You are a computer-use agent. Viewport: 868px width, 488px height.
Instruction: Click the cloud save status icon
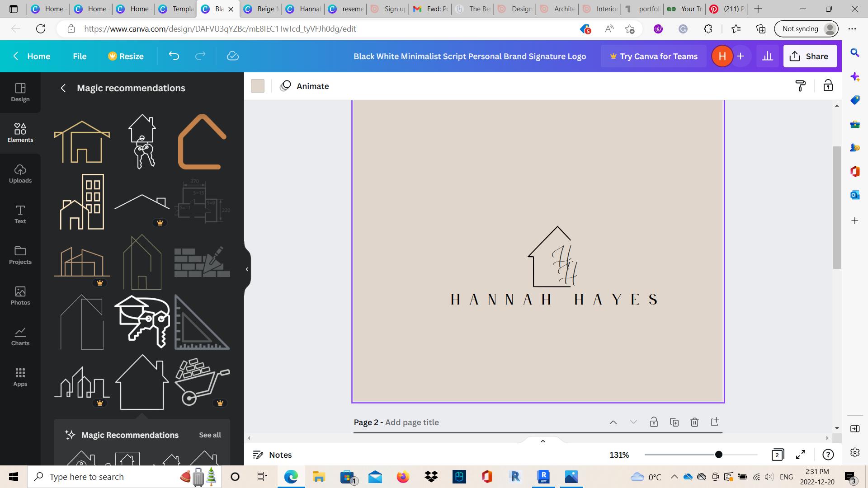pos(232,56)
